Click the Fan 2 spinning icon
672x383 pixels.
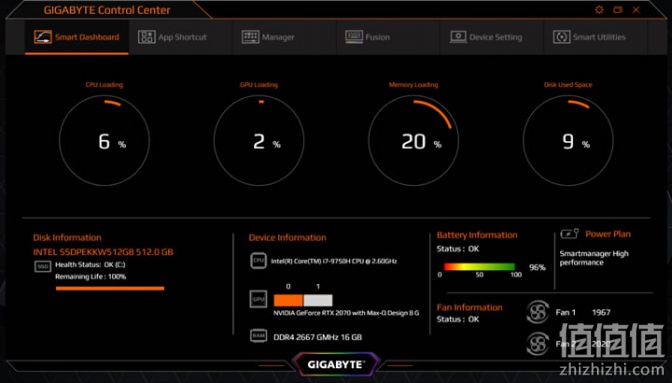537,344
